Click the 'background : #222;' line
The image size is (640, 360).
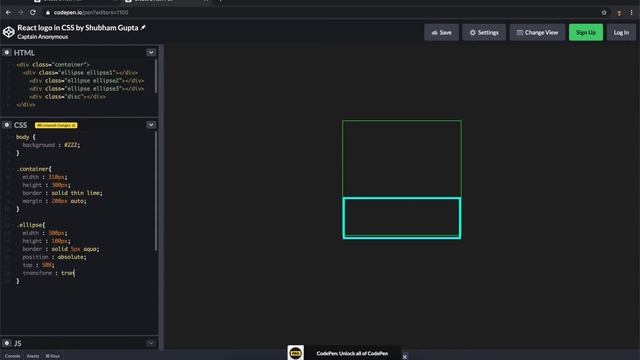[x=51, y=145]
